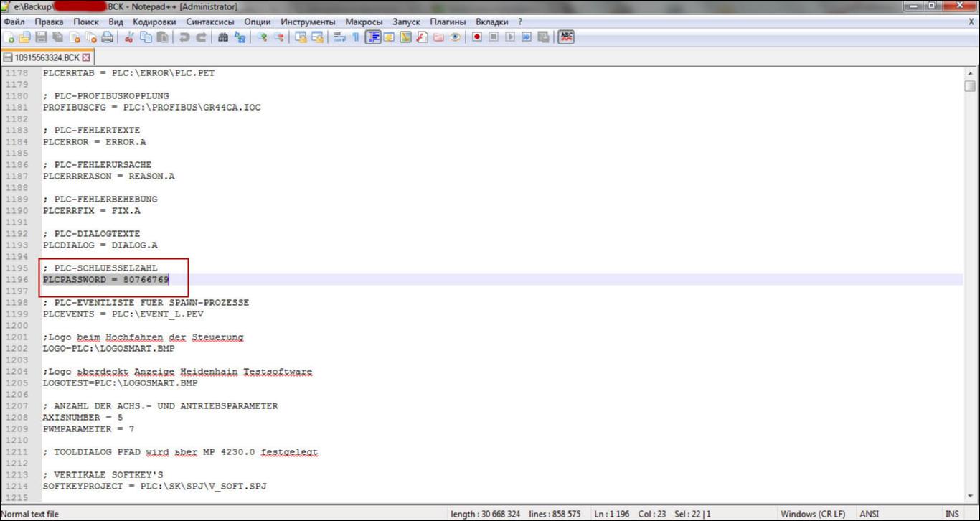Click the Undo arrow icon
The width and height of the screenshot is (980, 521).
[184, 37]
